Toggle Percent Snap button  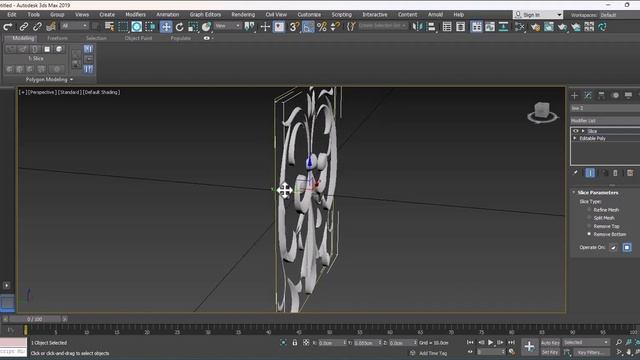322,27
